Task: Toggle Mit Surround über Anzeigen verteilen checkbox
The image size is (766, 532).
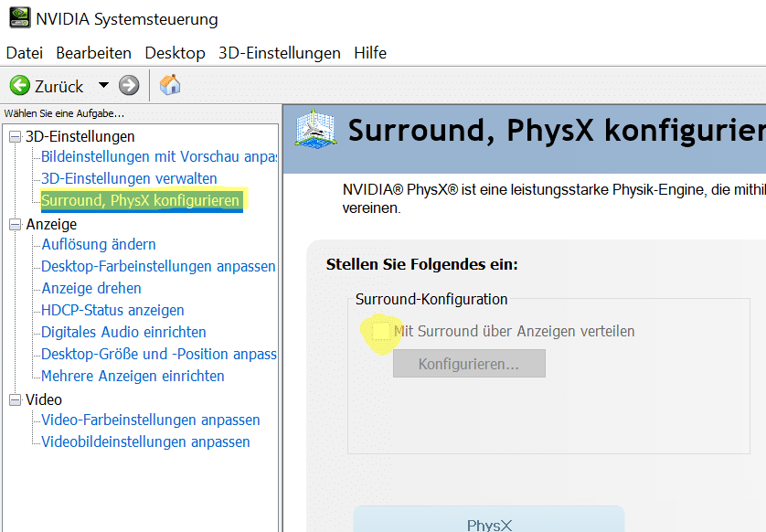Action: pyautogui.click(x=381, y=332)
